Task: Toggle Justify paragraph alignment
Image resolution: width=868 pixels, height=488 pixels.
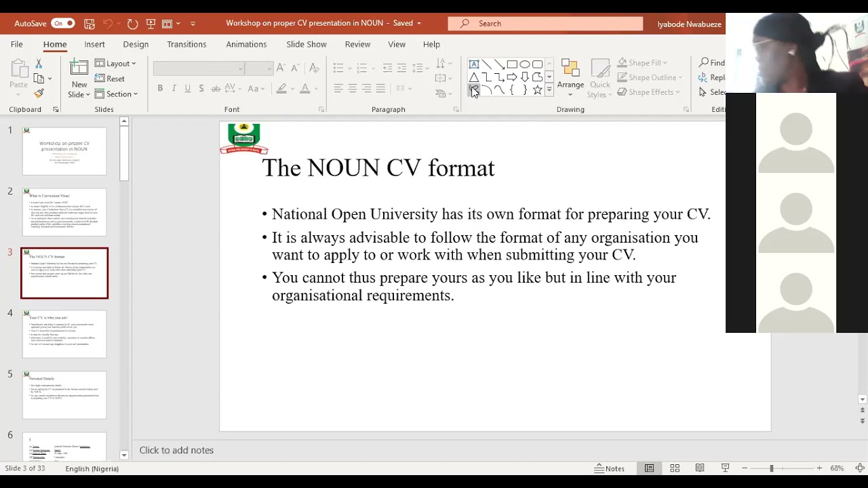Action: pyautogui.click(x=381, y=89)
